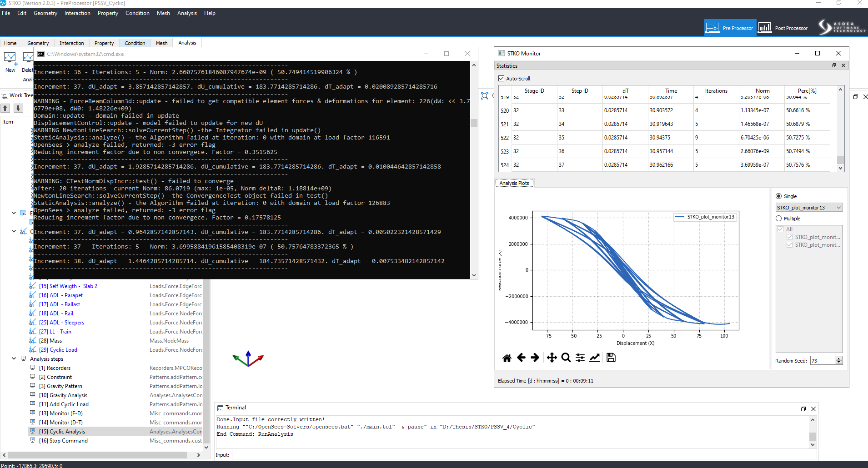The height and width of the screenshot is (468, 868).
Task: Go forward to next plot view
Action: pos(535,358)
